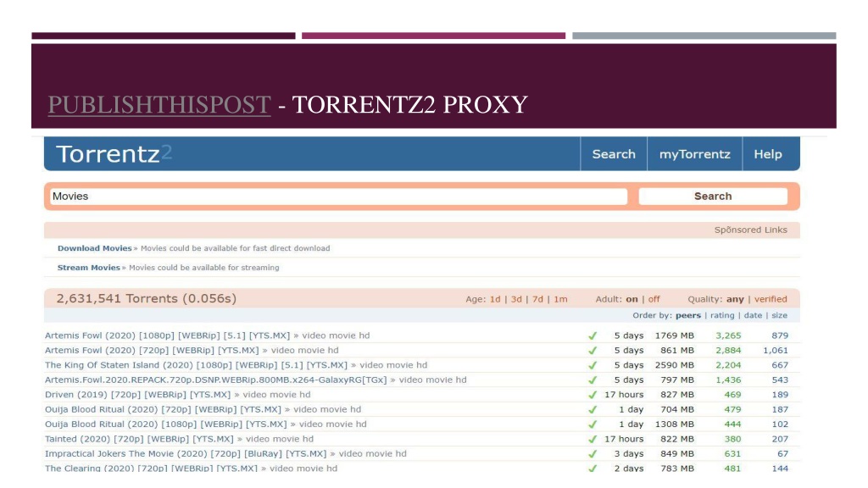Click the 1,061 leechers value

click(x=776, y=350)
